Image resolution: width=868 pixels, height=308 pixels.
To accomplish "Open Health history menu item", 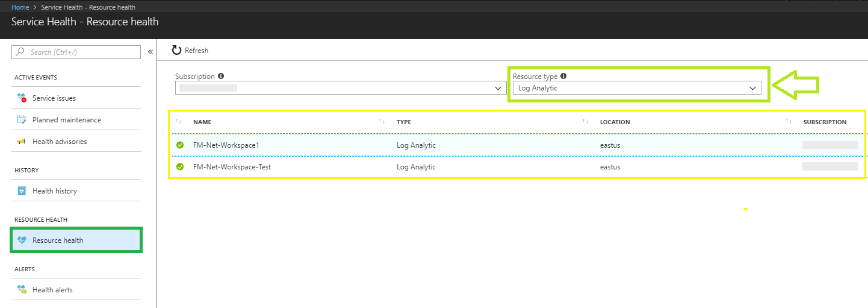I will click(76, 191).
